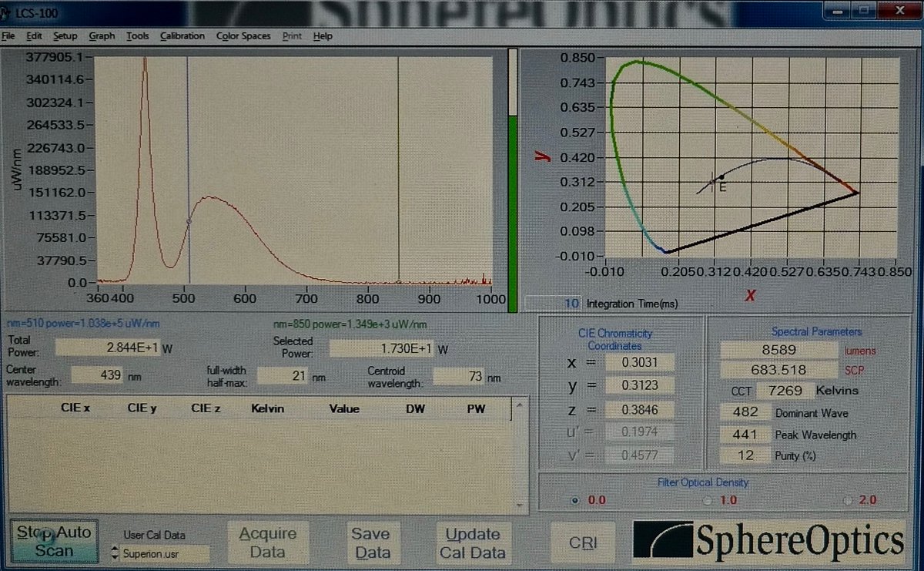Click the Selected Power value field

pos(382,348)
